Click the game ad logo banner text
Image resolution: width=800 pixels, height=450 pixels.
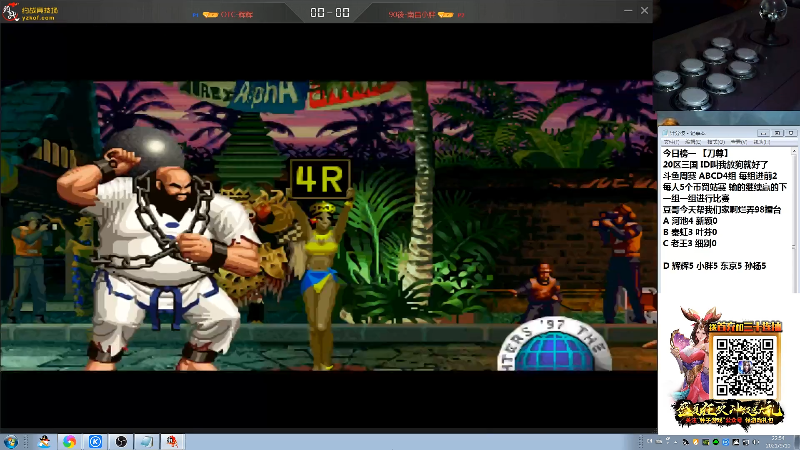pos(729,413)
